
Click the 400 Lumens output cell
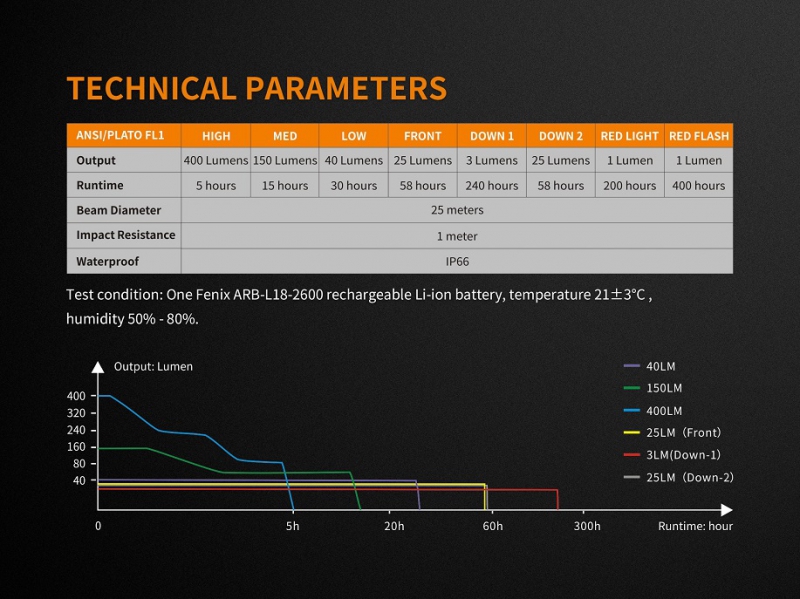click(x=216, y=160)
